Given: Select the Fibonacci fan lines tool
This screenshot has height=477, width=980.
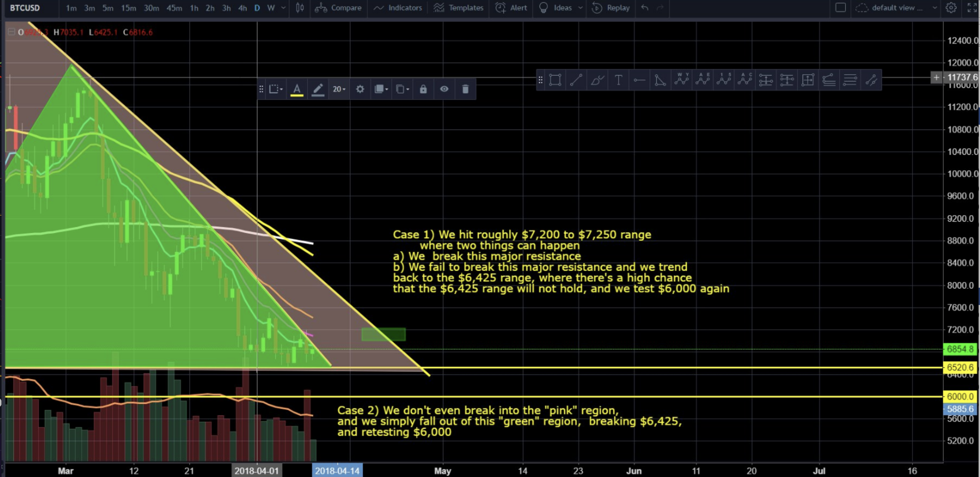Looking at the screenshot, I should click(829, 80).
